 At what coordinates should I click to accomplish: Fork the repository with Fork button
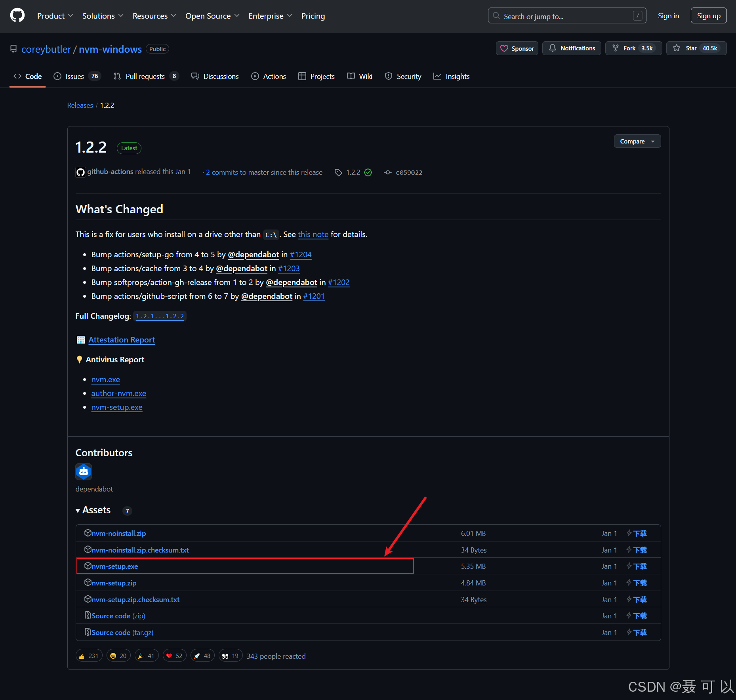tap(633, 48)
